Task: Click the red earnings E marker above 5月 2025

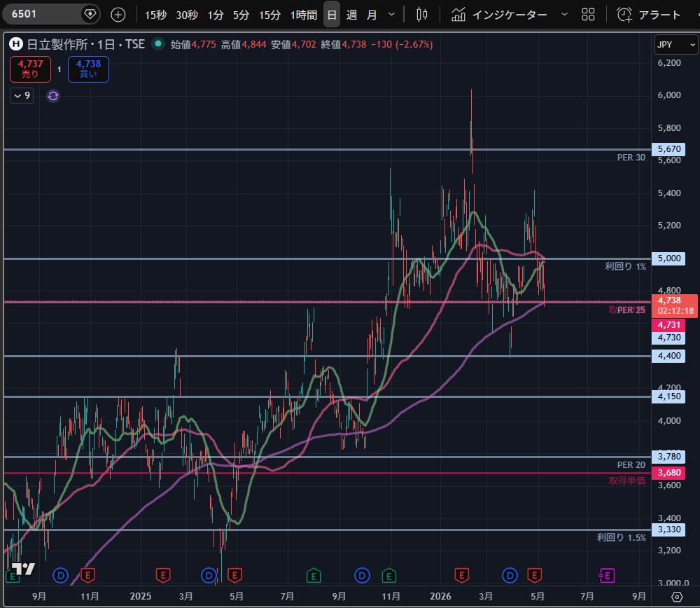Action: point(234,575)
